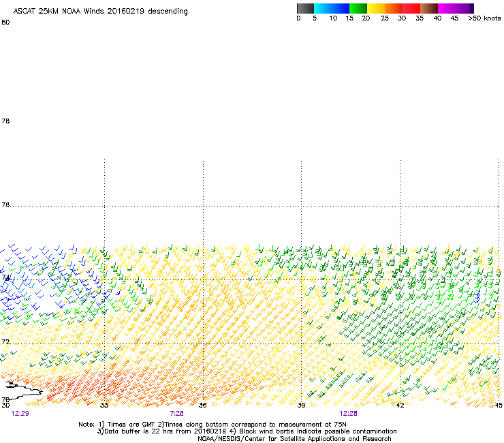Click the '>50 knots' legend label
The height and width of the screenshot is (443, 504).
(x=484, y=18)
